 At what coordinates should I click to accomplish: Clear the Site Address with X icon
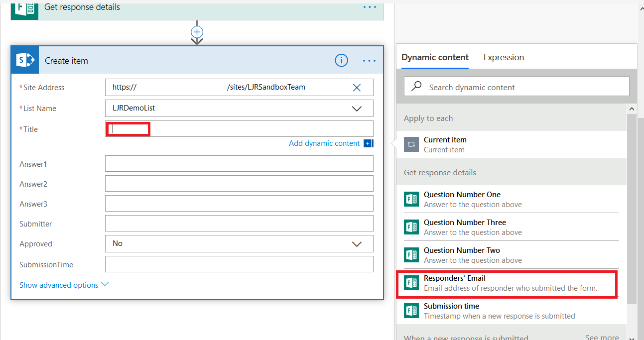pyautogui.click(x=357, y=88)
